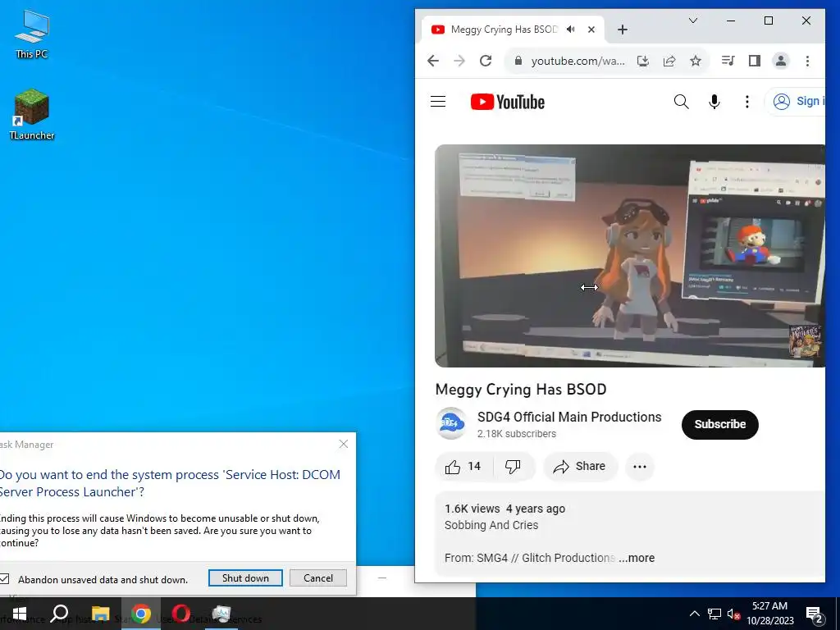The height and width of the screenshot is (630, 840).
Task: Close the Meggy Crying Has BSOD tab
Action: [591, 30]
